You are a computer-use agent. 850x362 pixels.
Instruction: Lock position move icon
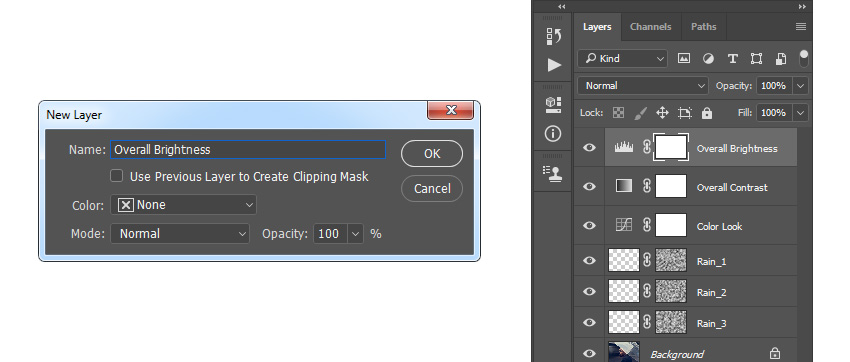662,113
